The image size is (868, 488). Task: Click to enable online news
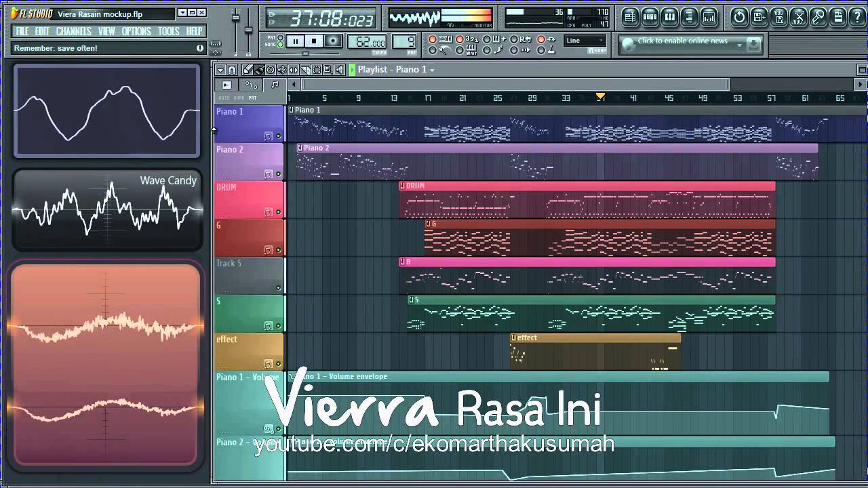[x=682, y=41]
